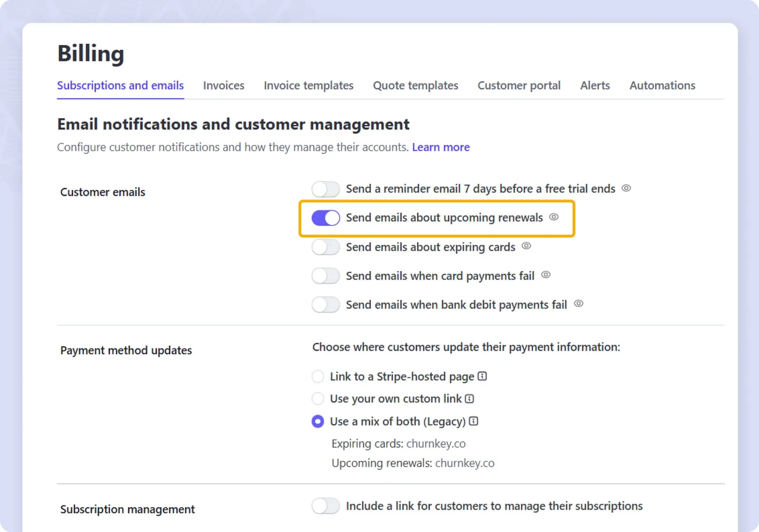Image resolution: width=759 pixels, height=532 pixels.
Task: Switch to the Invoices tab
Action: pos(223,85)
